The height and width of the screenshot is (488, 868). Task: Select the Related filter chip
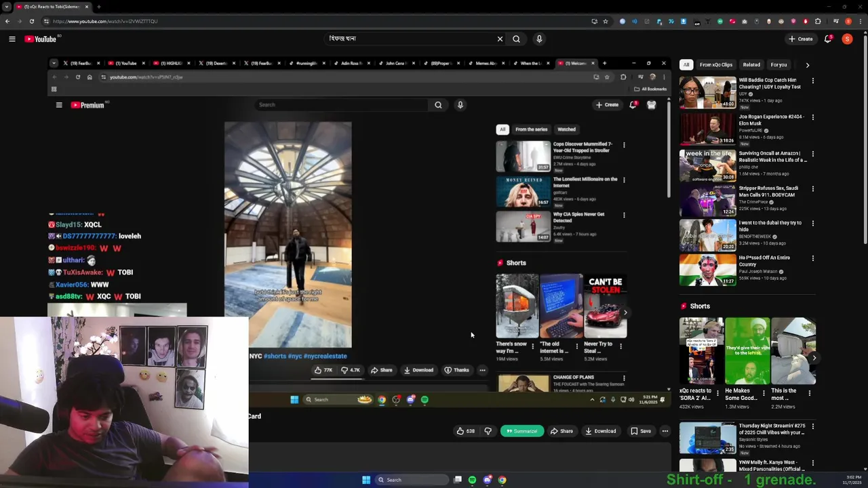(751, 65)
